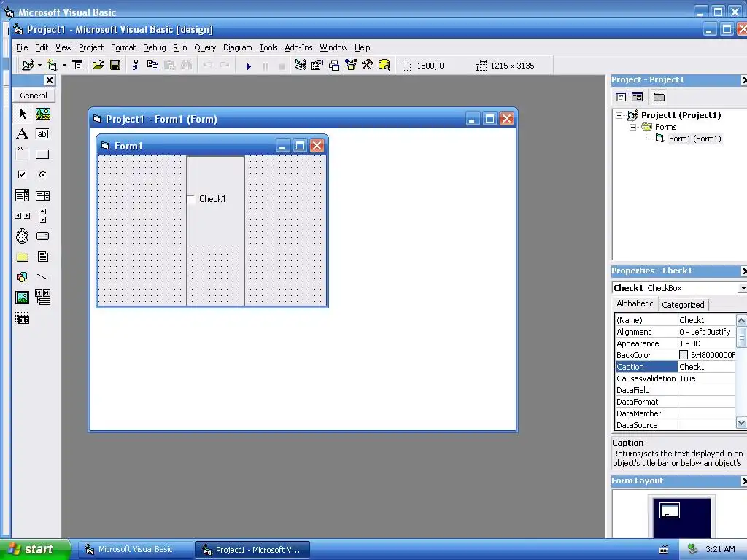The width and height of the screenshot is (747, 560).
Task: Select the Timer tool
Action: pyautogui.click(x=23, y=236)
